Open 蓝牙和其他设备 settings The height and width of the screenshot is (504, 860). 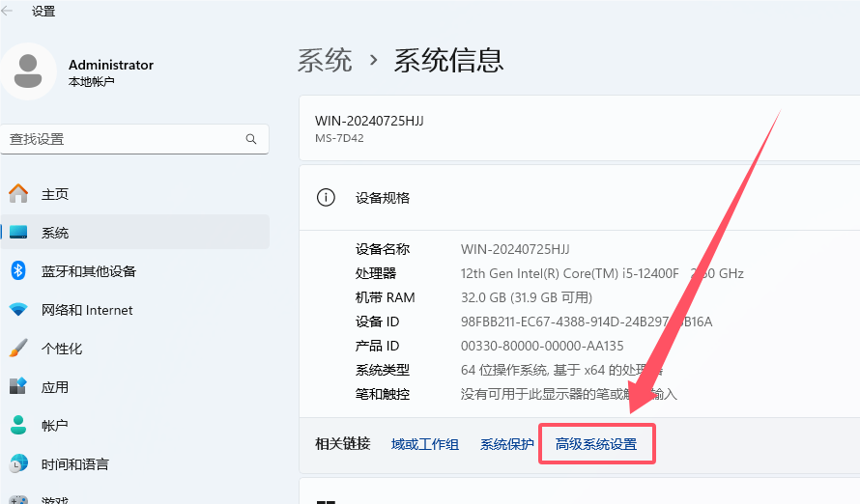pyautogui.click(x=135, y=270)
